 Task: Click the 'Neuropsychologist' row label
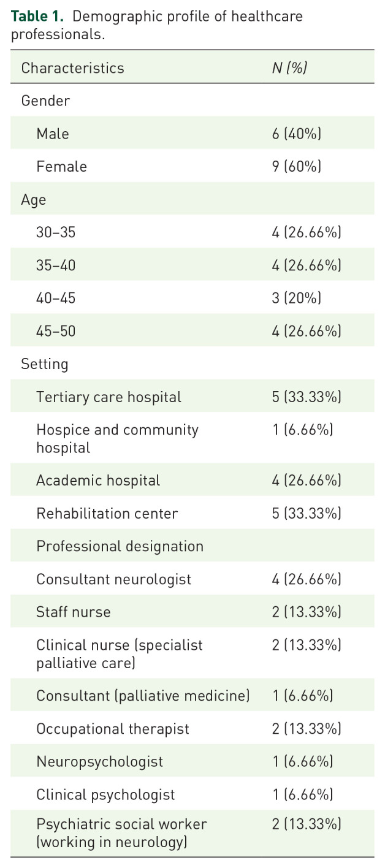click(99, 761)
